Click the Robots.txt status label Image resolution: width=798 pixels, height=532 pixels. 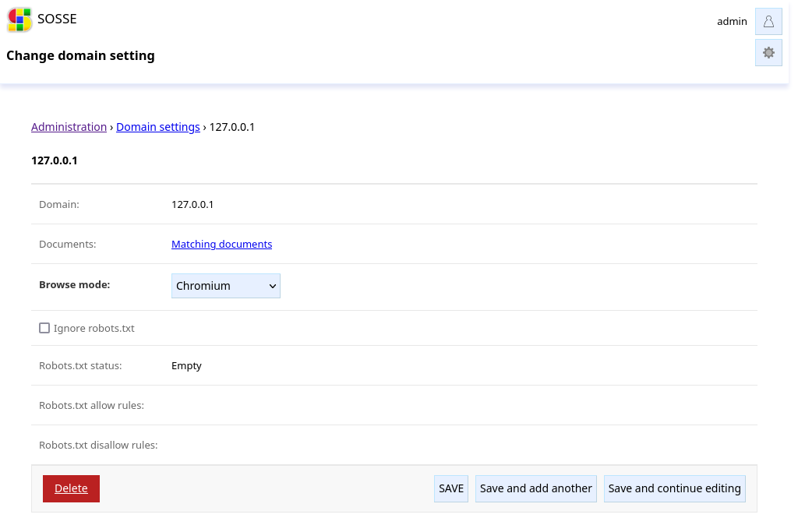[x=80, y=365]
